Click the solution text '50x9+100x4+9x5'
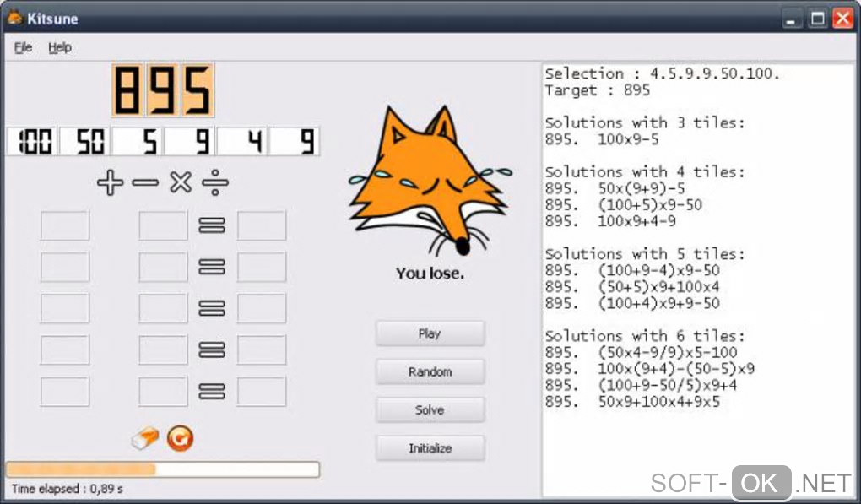 659,401
